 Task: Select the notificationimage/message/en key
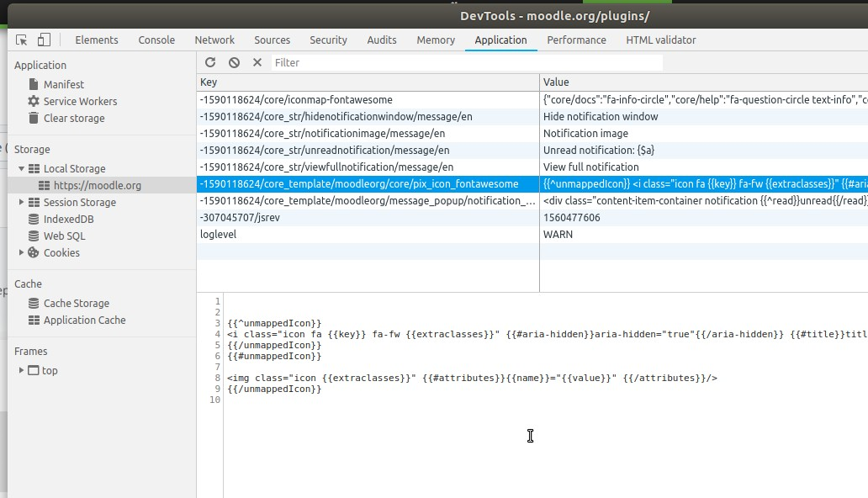368,134
